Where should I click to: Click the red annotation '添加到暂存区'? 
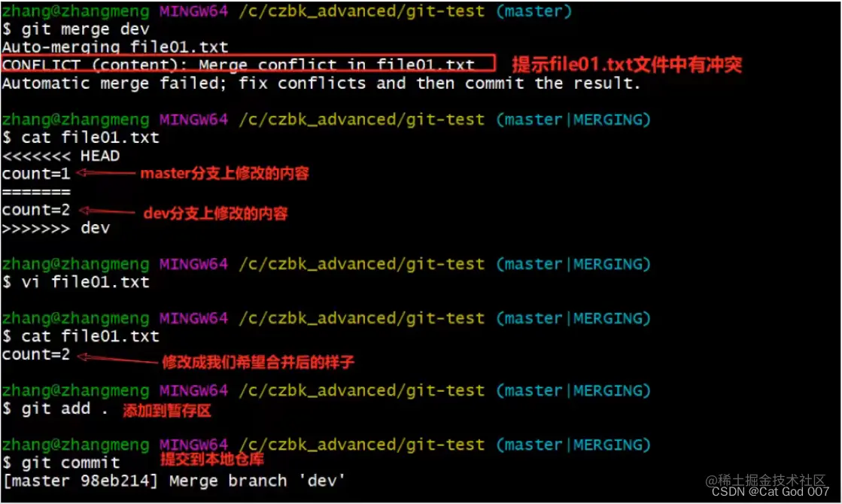tap(167, 411)
